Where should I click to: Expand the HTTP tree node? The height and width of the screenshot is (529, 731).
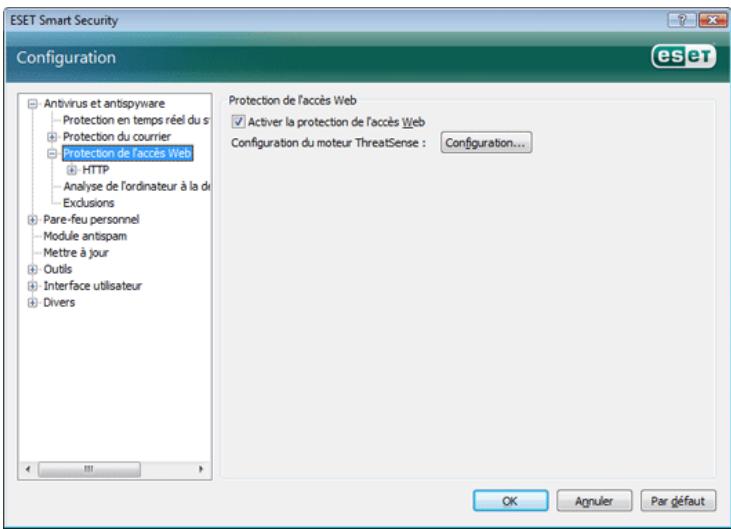pos(71,170)
